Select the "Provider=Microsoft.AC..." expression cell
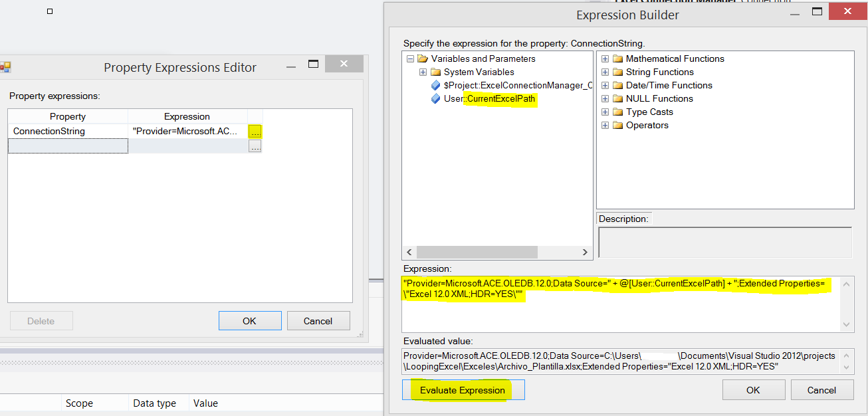The height and width of the screenshot is (416, 868). tap(188, 132)
